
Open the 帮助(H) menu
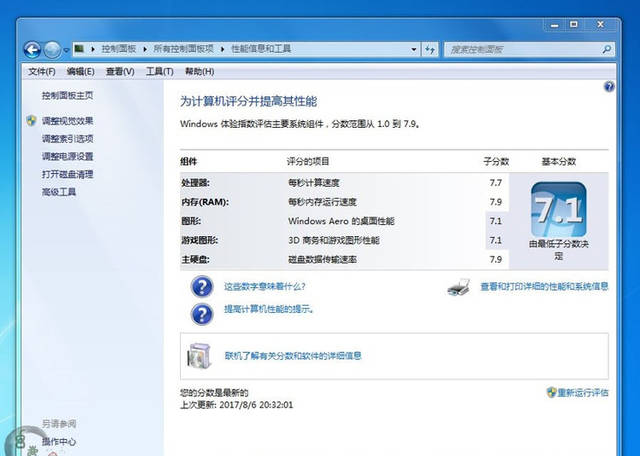(200, 71)
